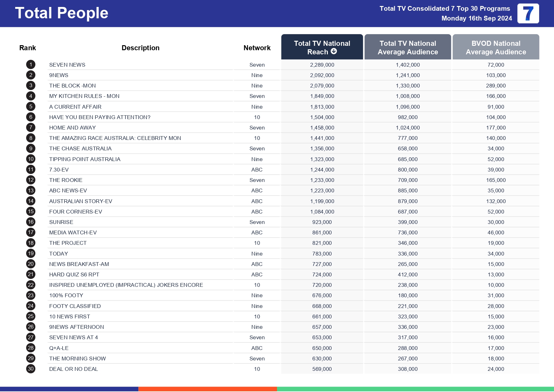Open sorting options on the Rank header

27,47
